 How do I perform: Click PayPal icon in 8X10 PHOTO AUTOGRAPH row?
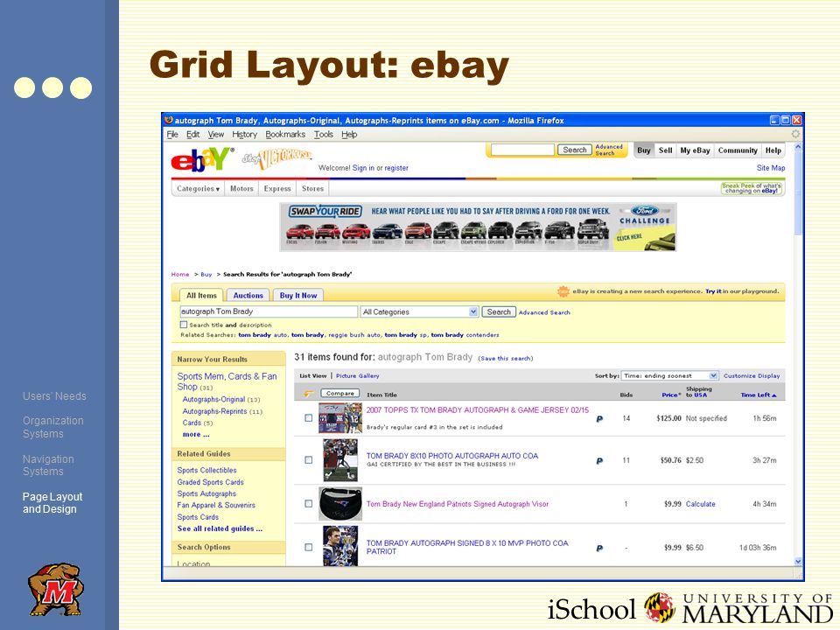coord(599,461)
